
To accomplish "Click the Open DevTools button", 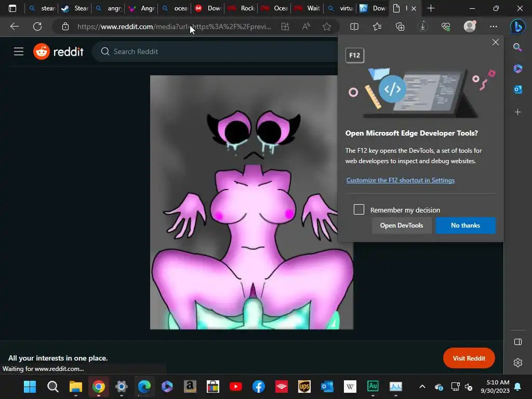I will click(402, 225).
